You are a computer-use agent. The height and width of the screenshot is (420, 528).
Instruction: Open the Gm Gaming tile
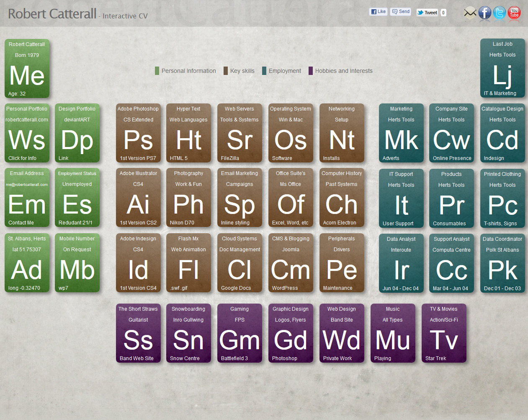coord(240,333)
